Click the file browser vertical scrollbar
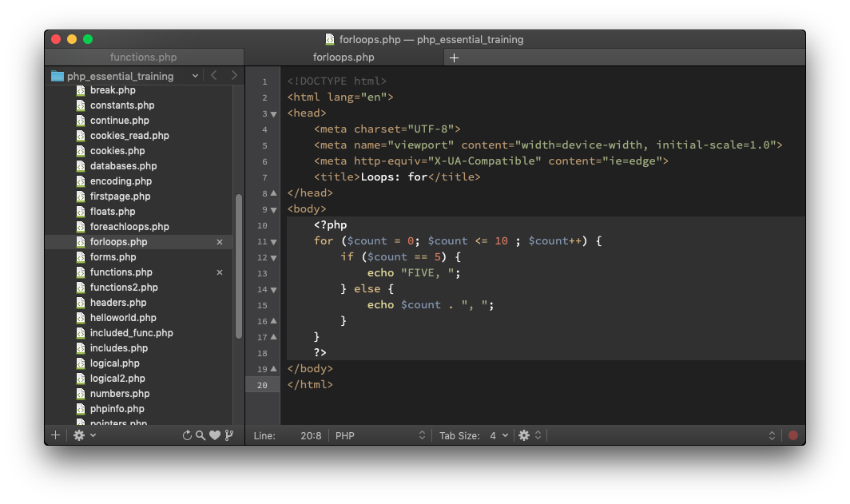 [x=238, y=267]
